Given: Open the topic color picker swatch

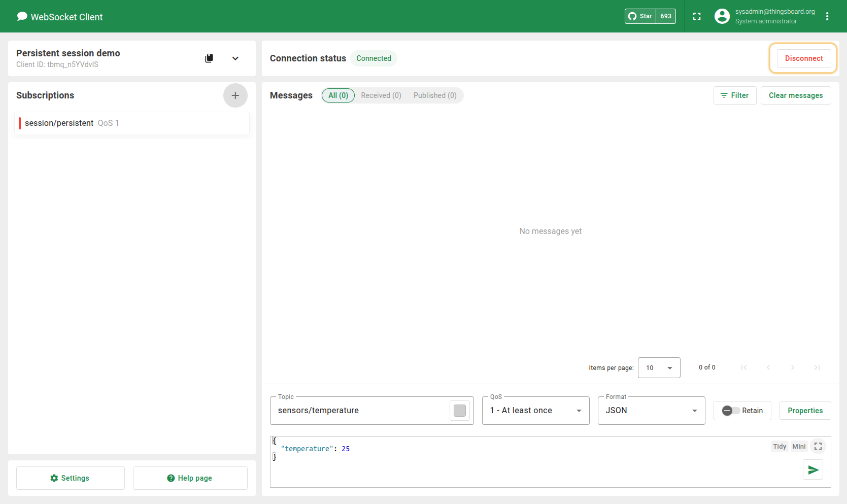Looking at the screenshot, I should point(459,411).
